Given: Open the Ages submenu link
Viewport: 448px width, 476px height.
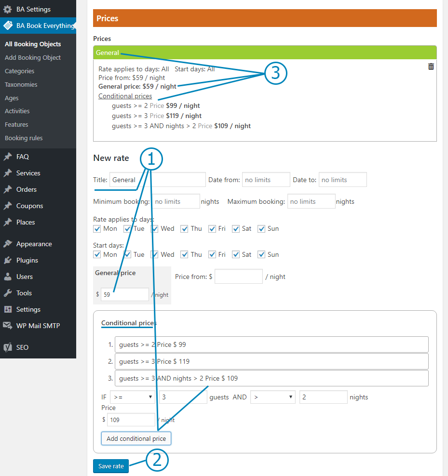Looking at the screenshot, I should point(12,98).
